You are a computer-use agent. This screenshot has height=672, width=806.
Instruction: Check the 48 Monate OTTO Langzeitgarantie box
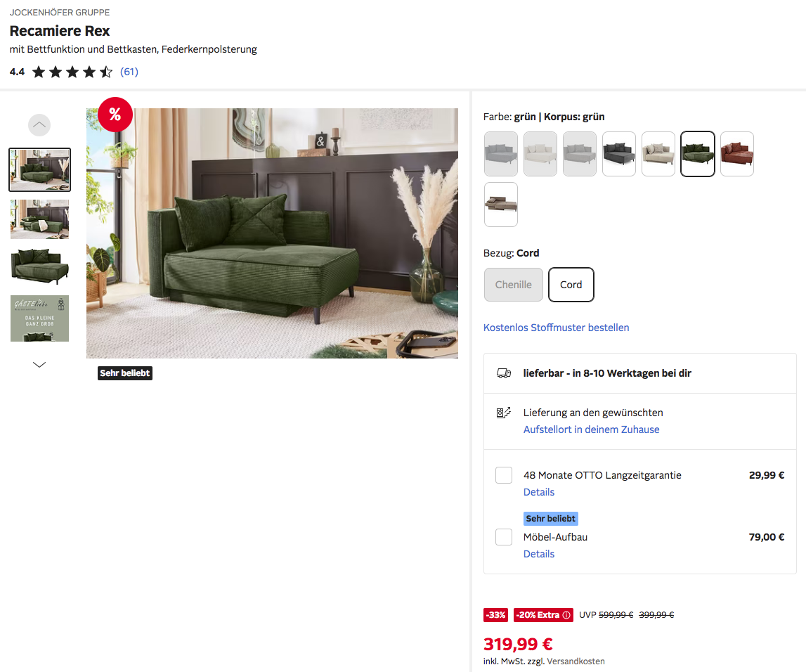504,475
